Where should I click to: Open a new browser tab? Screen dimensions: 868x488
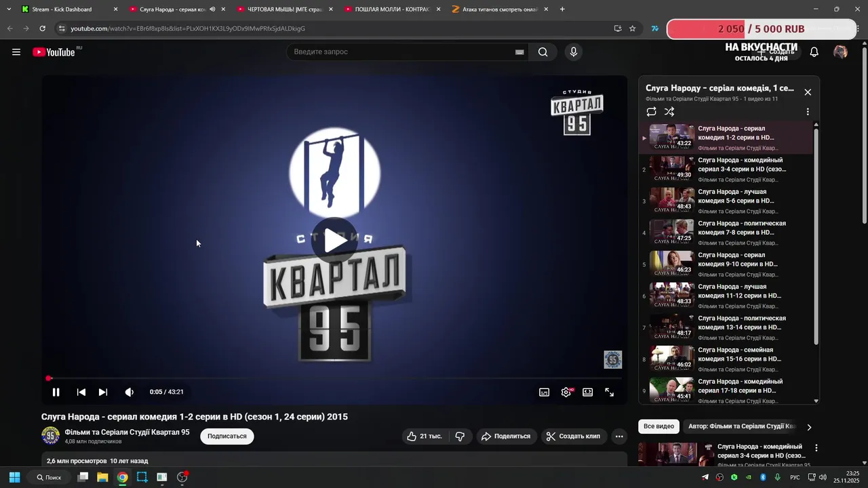(563, 9)
